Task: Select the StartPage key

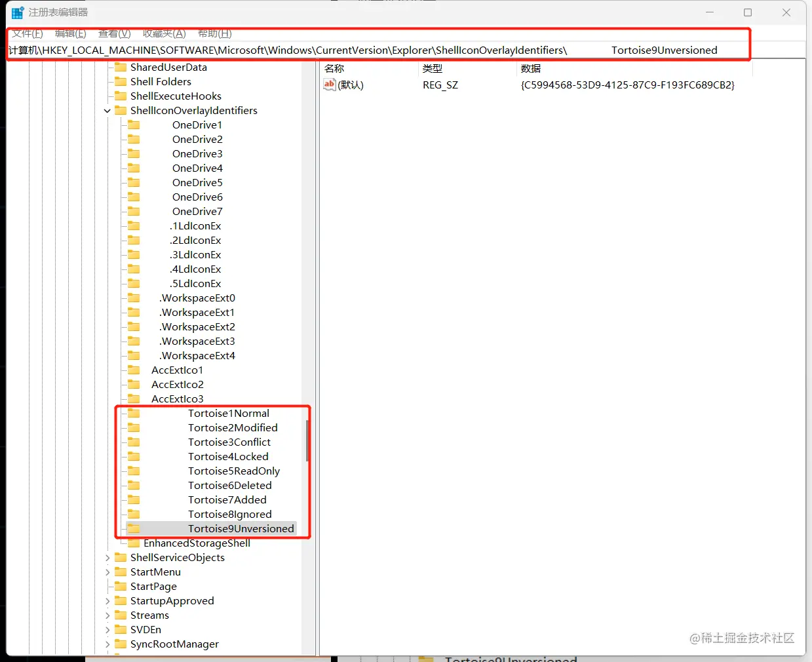Action: click(x=153, y=586)
